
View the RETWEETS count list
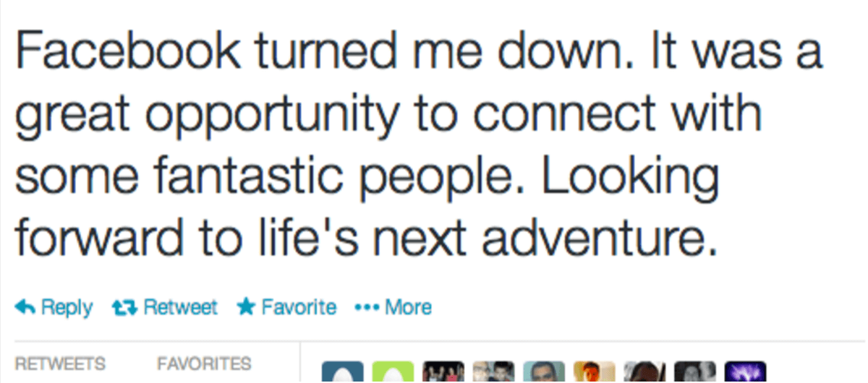point(60,363)
